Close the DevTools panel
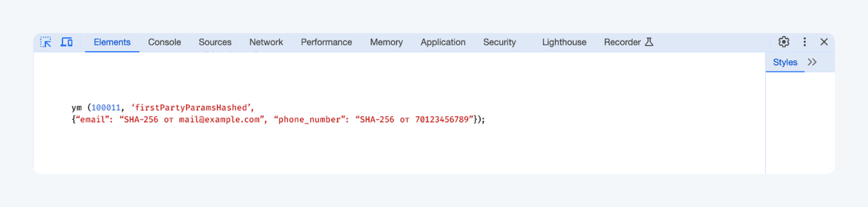 (x=824, y=42)
